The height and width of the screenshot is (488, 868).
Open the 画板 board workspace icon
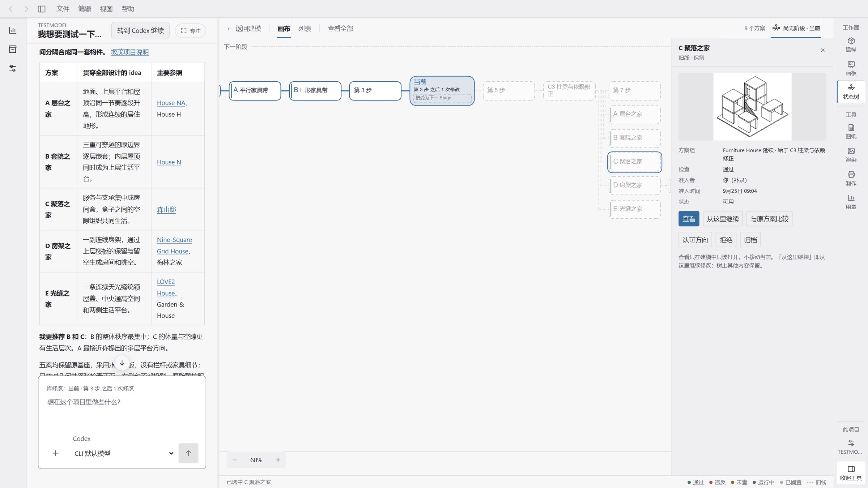tap(851, 68)
